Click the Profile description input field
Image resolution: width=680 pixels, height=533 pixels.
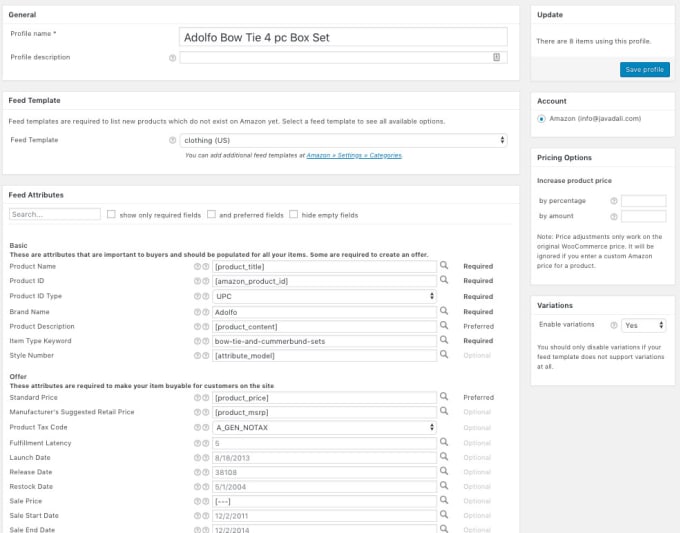click(x=343, y=57)
